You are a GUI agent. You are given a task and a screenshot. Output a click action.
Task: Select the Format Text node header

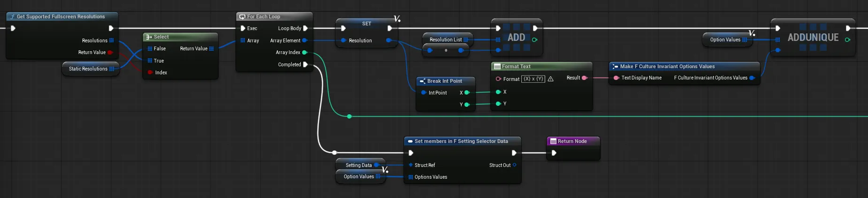(541, 66)
